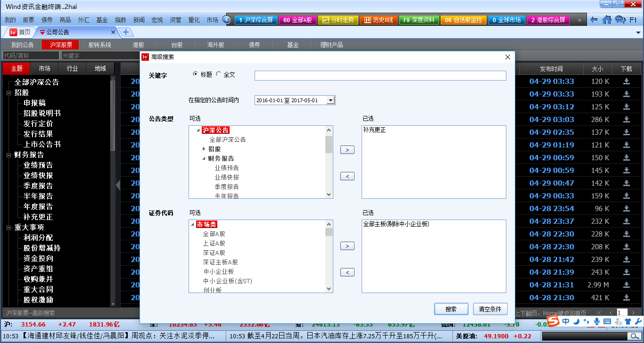
Task: Close the 高级搜索 dialog
Action: click(508, 57)
